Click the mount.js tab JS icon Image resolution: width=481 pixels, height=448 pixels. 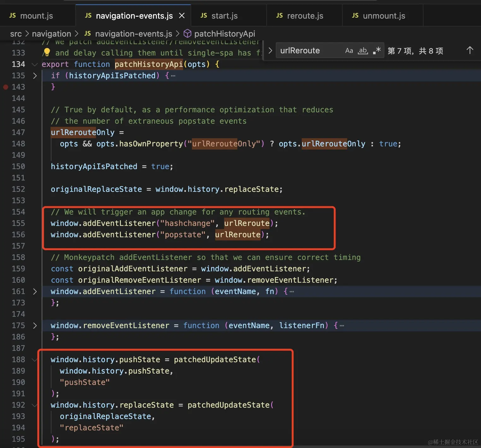pos(13,15)
